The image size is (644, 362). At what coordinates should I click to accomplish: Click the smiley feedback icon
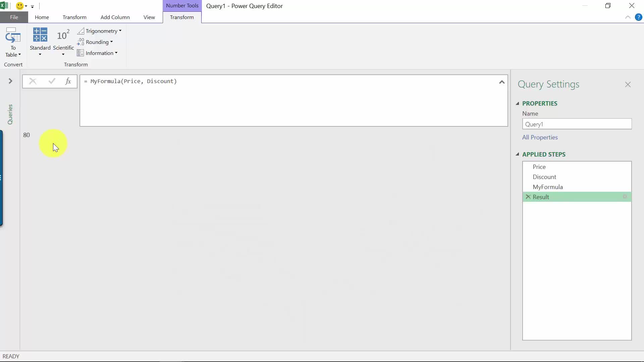click(x=20, y=6)
